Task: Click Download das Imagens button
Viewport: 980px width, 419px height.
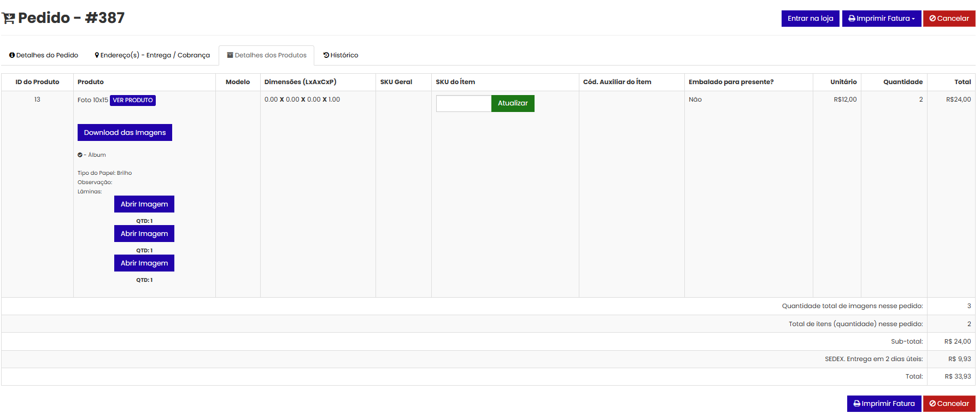Action: pyautogui.click(x=125, y=133)
